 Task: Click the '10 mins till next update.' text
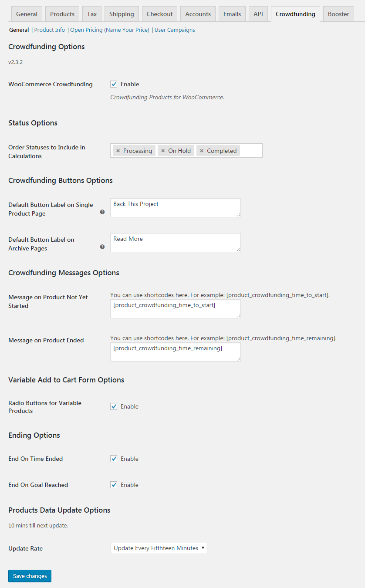tap(38, 526)
